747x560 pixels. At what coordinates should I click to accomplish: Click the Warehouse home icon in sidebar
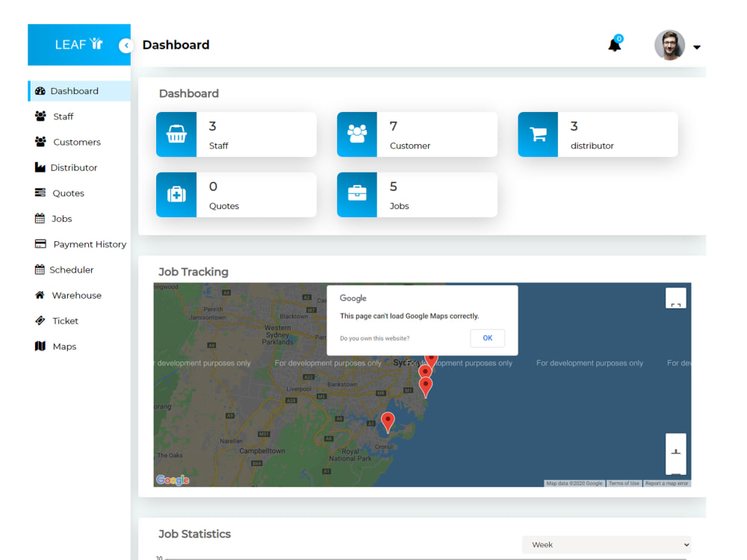point(40,295)
